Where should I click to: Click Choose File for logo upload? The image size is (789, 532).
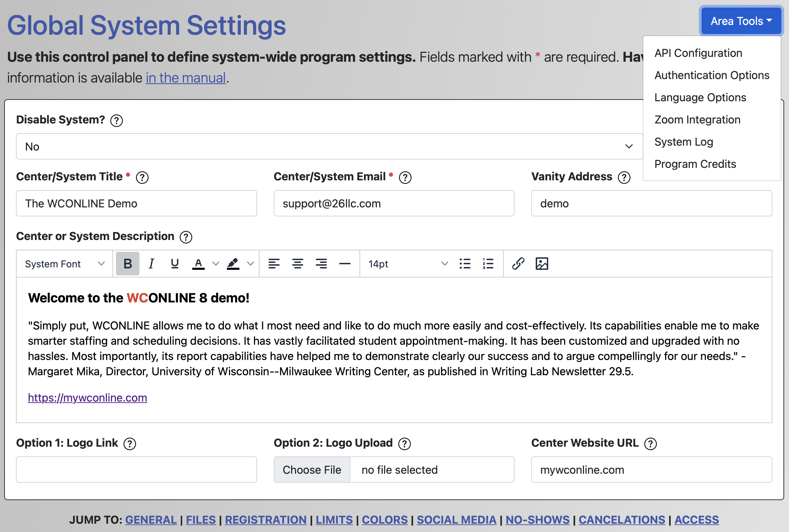click(312, 470)
